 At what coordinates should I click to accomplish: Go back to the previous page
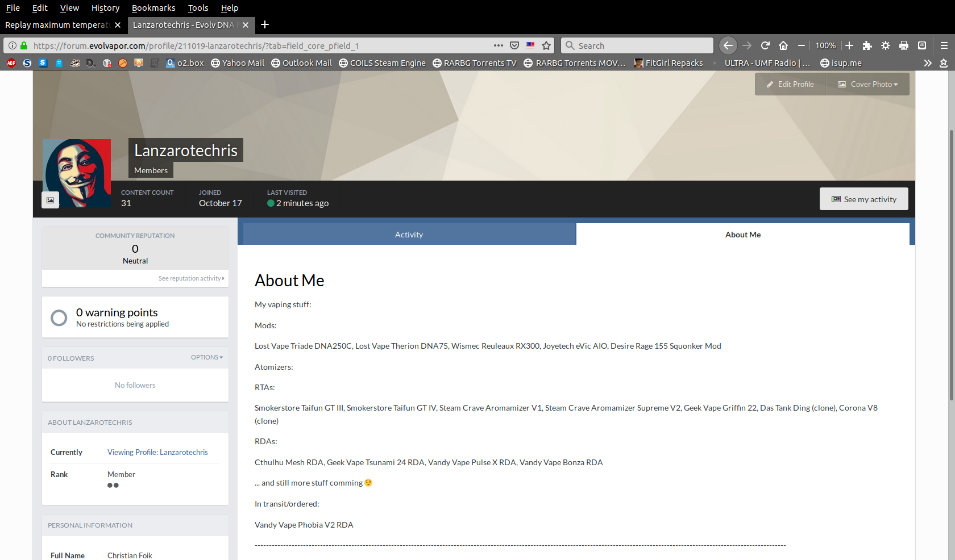point(728,45)
